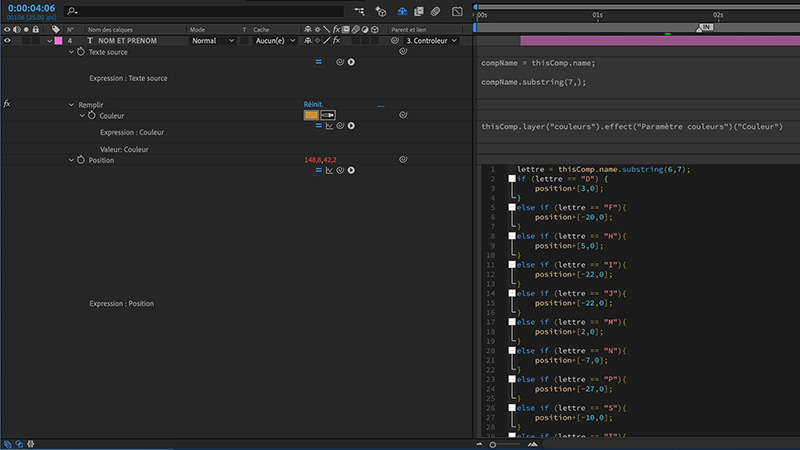Toggle the Remplir effect fx switch
This screenshot has width=800, height=450.
[x=7, y=104]
